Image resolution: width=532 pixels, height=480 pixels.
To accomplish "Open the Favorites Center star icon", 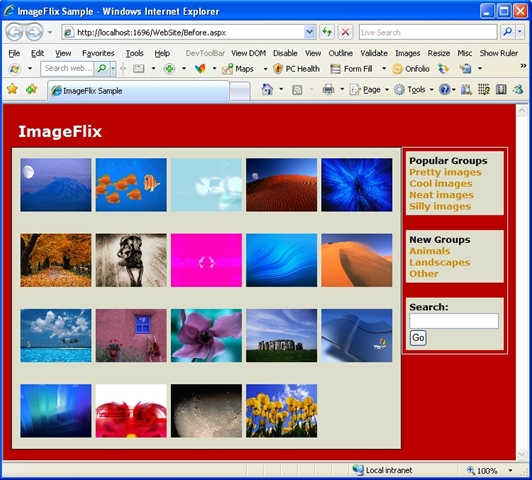I will point(12,90).
